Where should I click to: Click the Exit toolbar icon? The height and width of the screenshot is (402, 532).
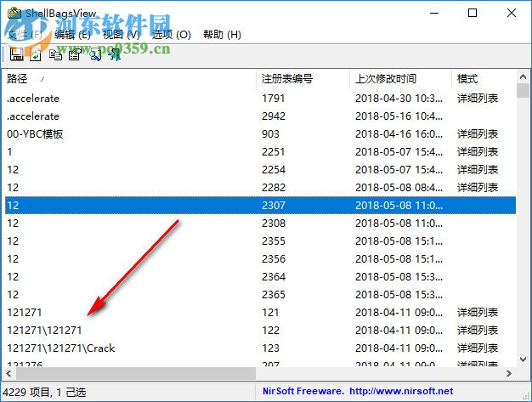[115, 54]
